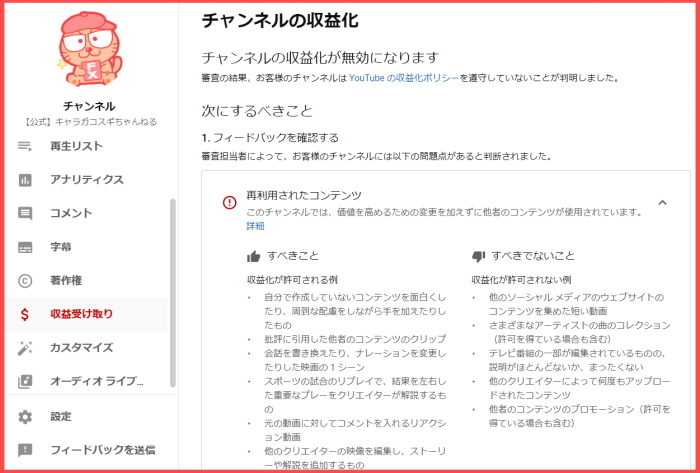This screenshot has width=700, height=473.
Task: Click the 収益化が許可されない例 text
Action: point(521,280)
